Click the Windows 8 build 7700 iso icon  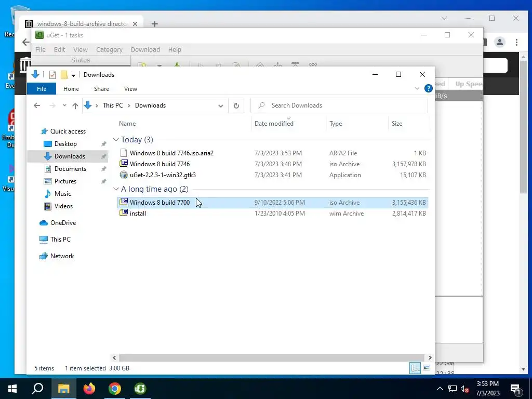(x=124, y=203)
